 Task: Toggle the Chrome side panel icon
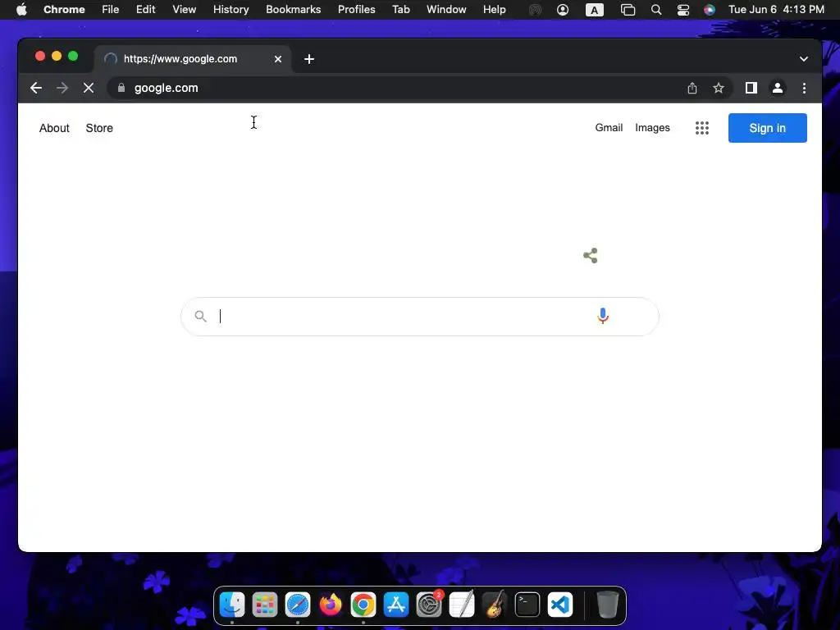[x=751, y=88]
